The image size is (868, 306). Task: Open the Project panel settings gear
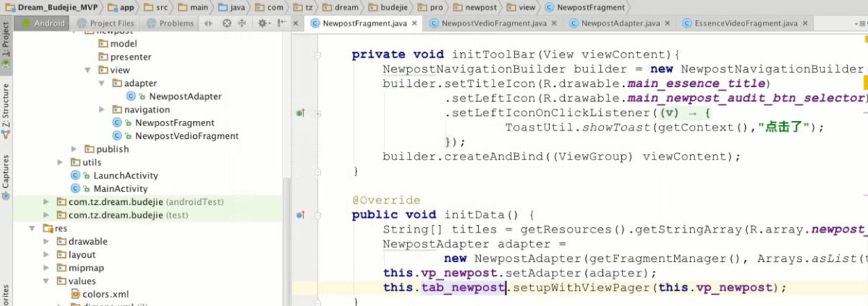[x=263, y=23]
